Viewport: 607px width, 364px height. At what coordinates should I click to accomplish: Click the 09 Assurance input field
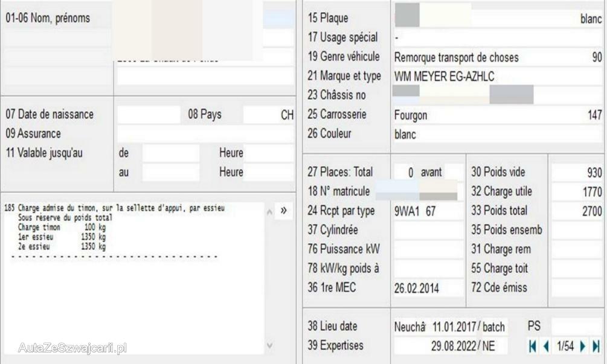pos(205,133)
